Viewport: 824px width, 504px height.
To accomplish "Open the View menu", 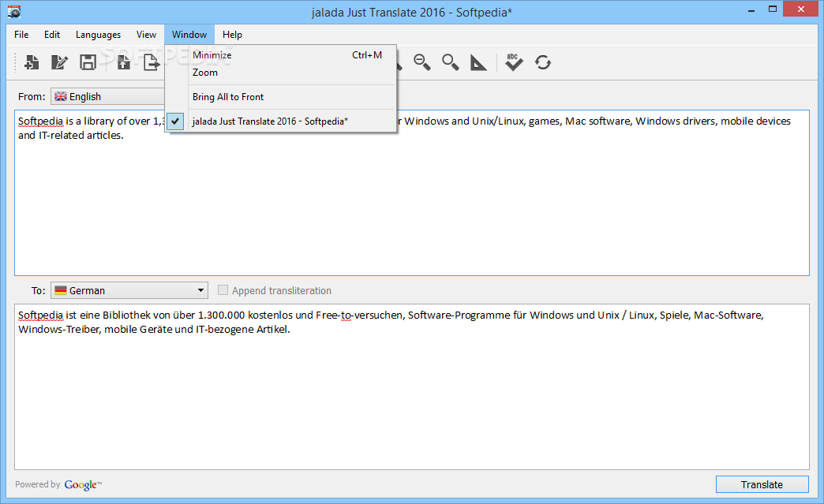I will (x=146, y=35).
